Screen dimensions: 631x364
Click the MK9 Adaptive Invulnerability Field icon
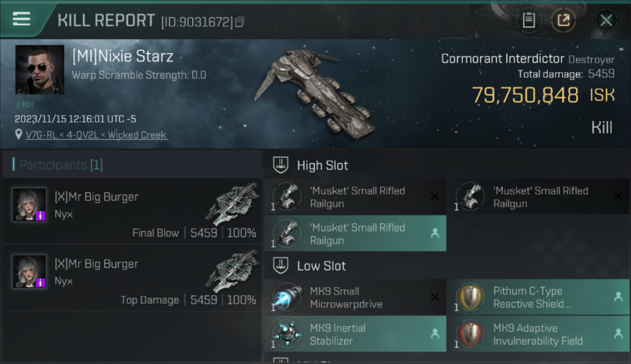[470, 334]
